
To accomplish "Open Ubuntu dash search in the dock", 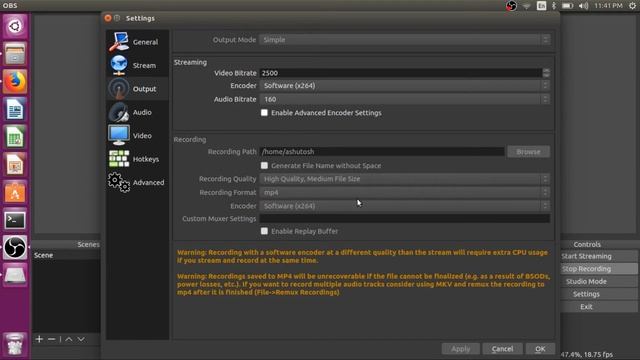I will coord(15,27).
